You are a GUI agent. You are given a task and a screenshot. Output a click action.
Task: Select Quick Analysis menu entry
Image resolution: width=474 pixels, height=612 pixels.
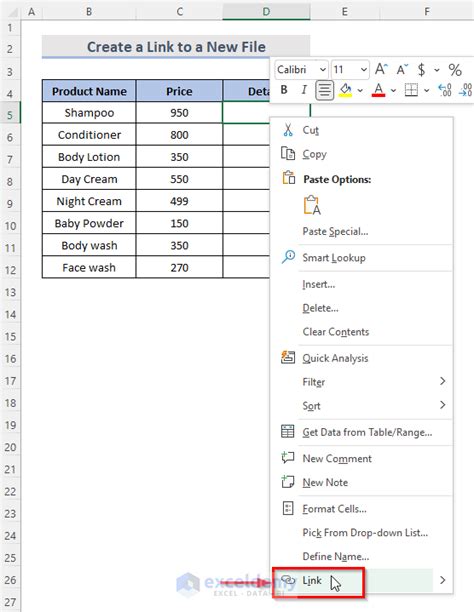[x=362, y=358]
